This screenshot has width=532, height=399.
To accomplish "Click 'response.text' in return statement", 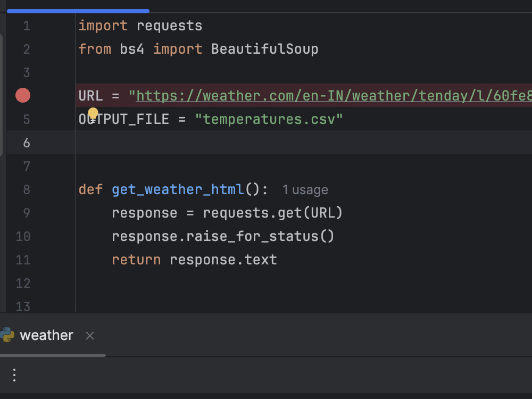I will pos(223,260).
